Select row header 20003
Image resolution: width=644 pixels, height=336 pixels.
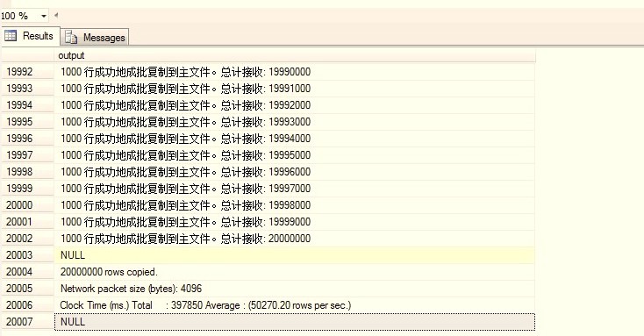pyautogui.click(x=27, y=255)
